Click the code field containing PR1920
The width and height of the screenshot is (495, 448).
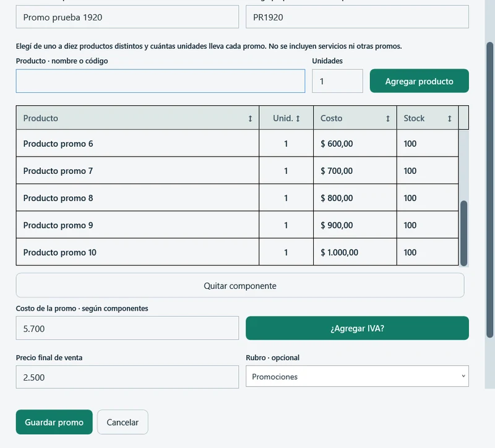357,17
